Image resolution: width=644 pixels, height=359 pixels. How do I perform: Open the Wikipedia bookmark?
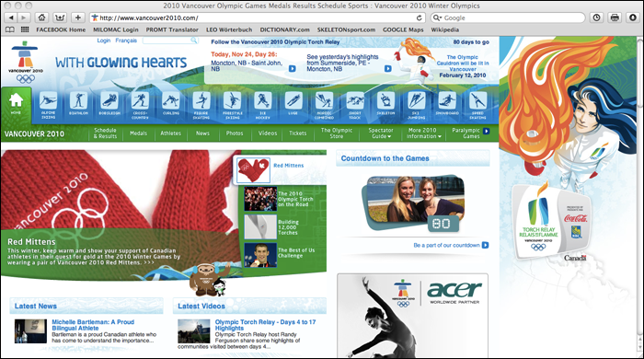[x=444, y=29]
